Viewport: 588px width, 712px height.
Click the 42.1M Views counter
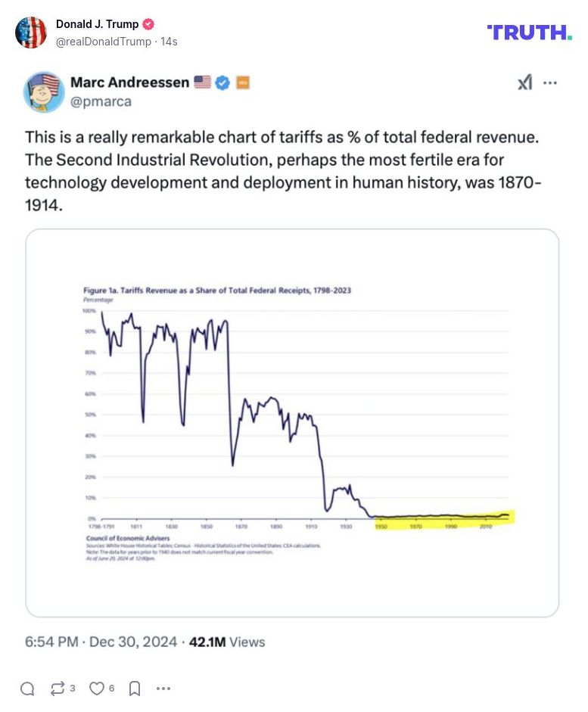227,642
